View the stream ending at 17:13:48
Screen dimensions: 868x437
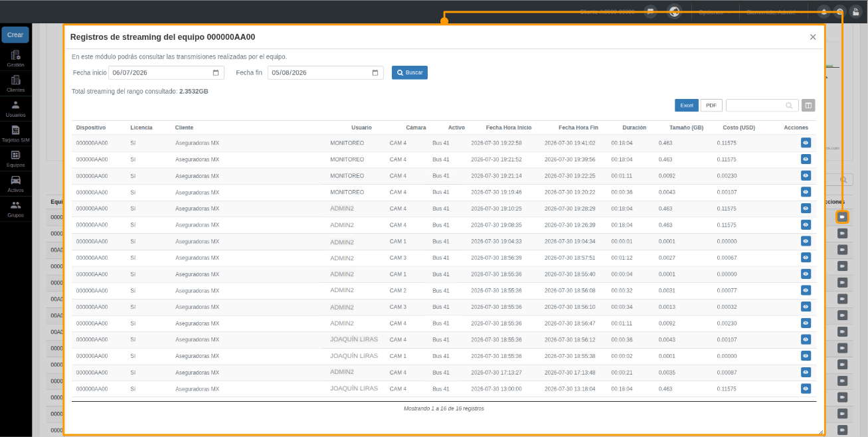point(806,373)
